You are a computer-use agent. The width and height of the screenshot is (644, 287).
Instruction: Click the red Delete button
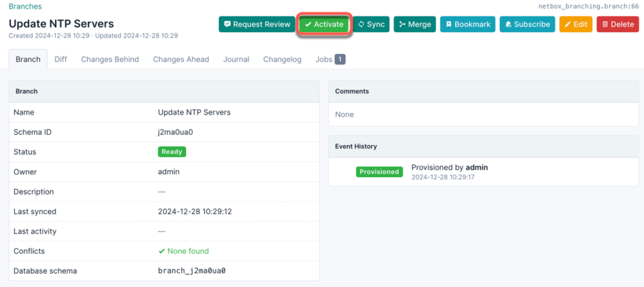tap(618, 24)
